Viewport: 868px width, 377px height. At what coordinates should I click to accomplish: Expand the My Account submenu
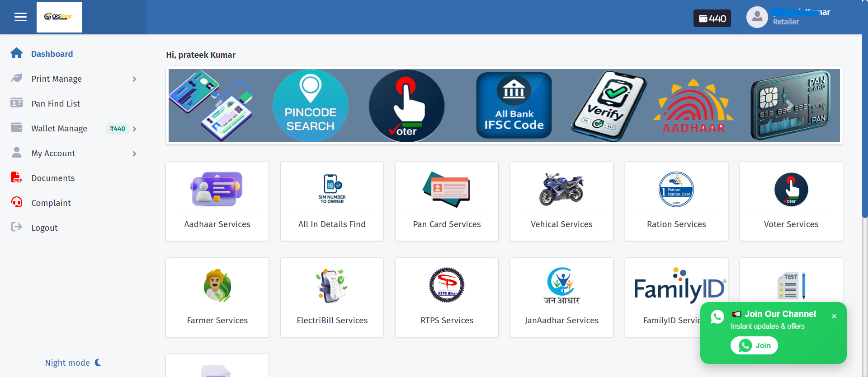(134, 154)
